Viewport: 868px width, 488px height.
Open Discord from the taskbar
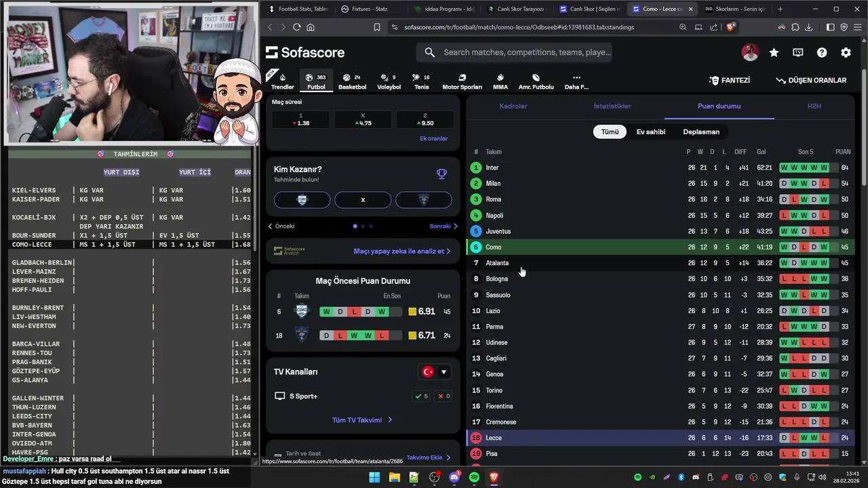click(454, 478)
